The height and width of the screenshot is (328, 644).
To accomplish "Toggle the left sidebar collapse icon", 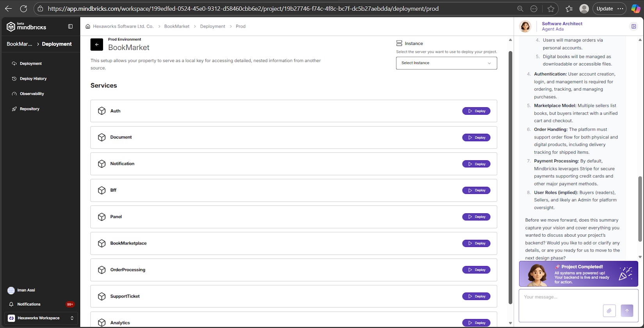I will (70, 27).
